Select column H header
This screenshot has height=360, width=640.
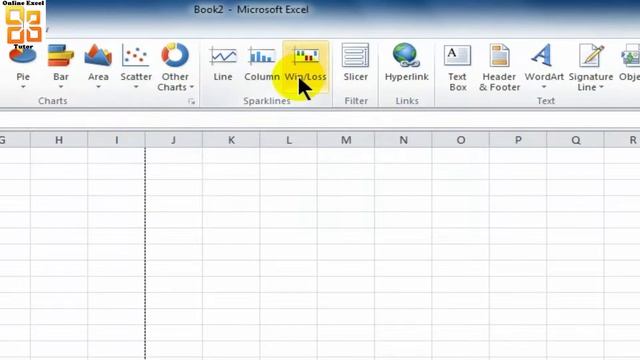tap(59, 140)
